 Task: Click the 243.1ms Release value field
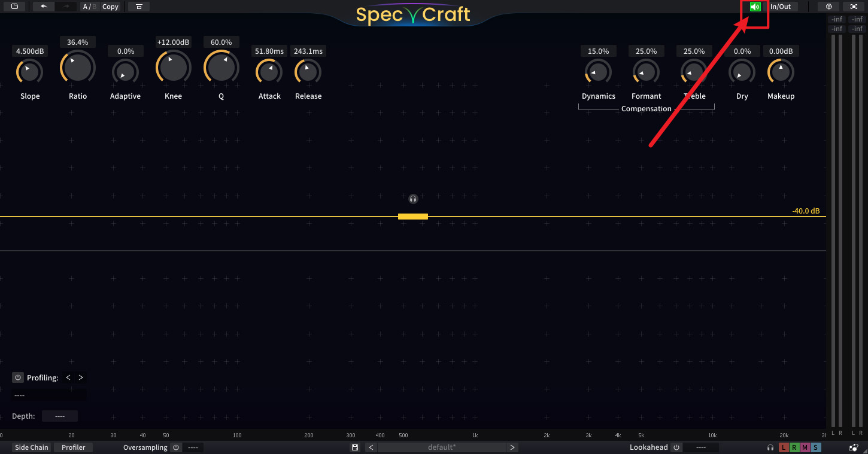pyautogui.click(x=308, y=51)
